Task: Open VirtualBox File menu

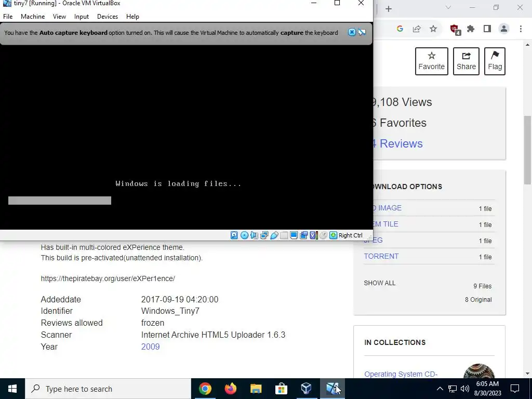Action: pos(8,16)
